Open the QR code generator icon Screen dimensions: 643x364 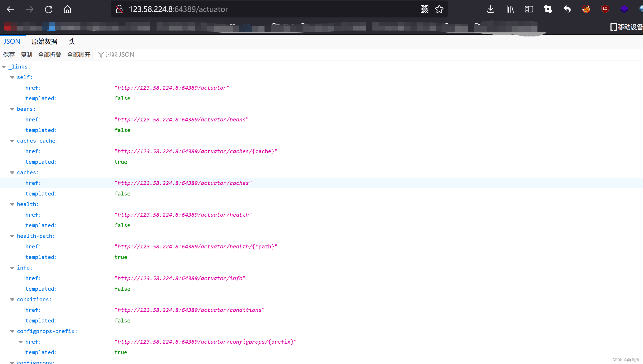click(x=424, y=9)
